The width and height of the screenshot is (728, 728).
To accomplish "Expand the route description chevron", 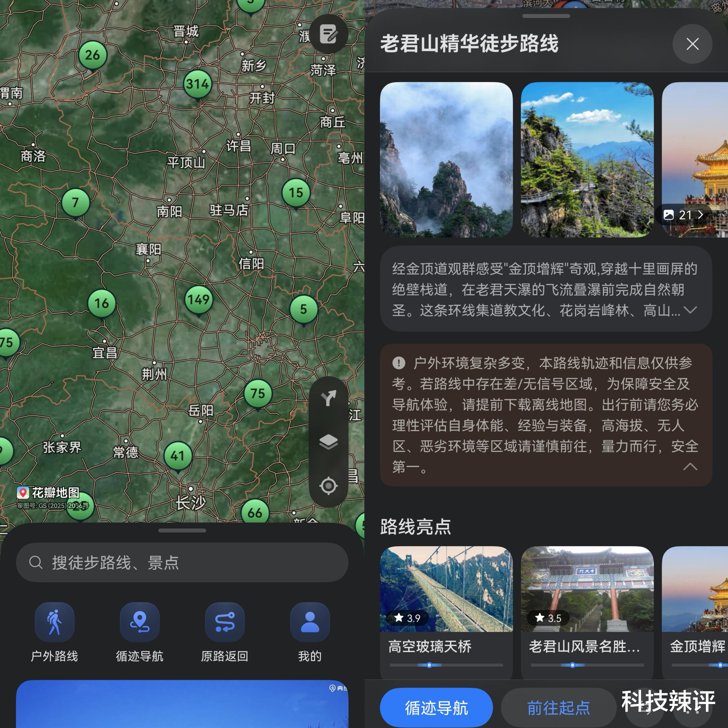I will click(x=690, y=310).
